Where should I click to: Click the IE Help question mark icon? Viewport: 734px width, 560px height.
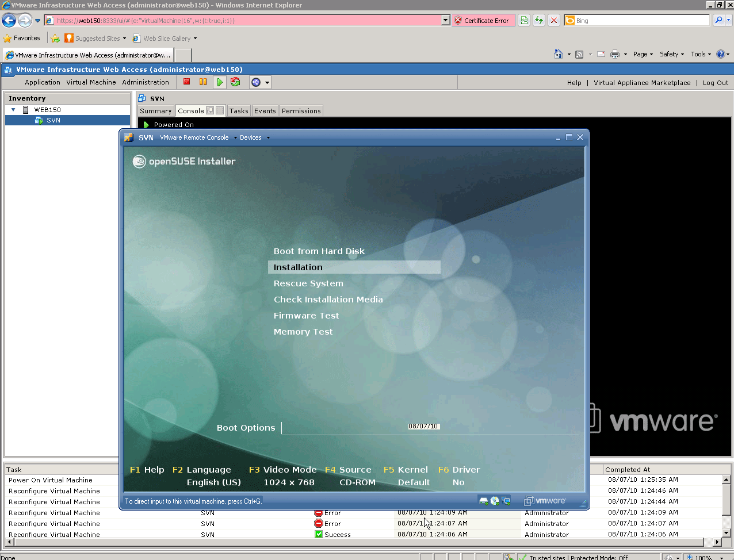[720, 54]
